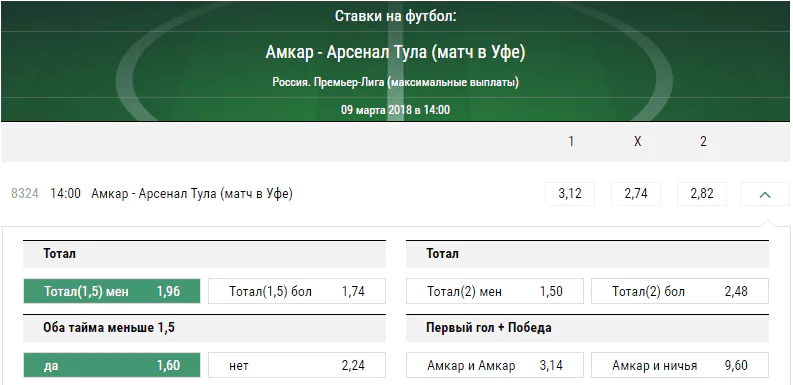Bet on Амкар и Амкар 3,14
The height and width of the screenshot is (385, 793).
495,365
